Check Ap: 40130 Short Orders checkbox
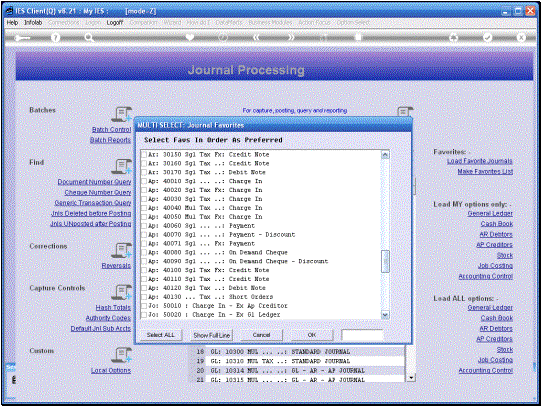This screenshot has height=406, width=541. (144, 297)
